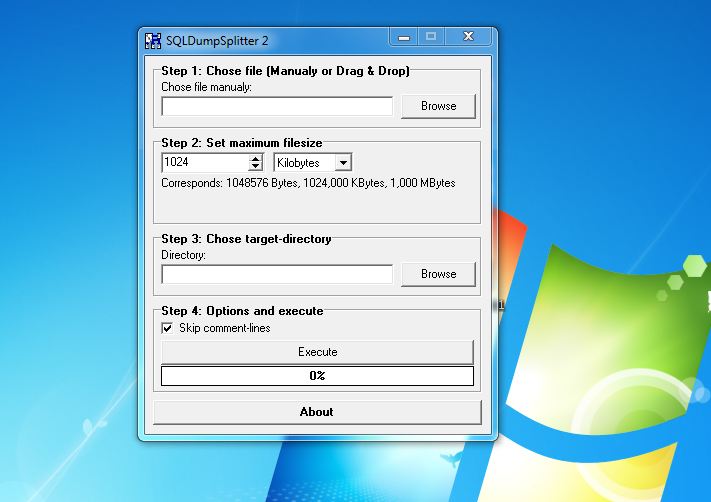This screenshot has height=502, width=711.
Task: Click the 1024 maximum filesize value field
Action: tap(205, 162)
